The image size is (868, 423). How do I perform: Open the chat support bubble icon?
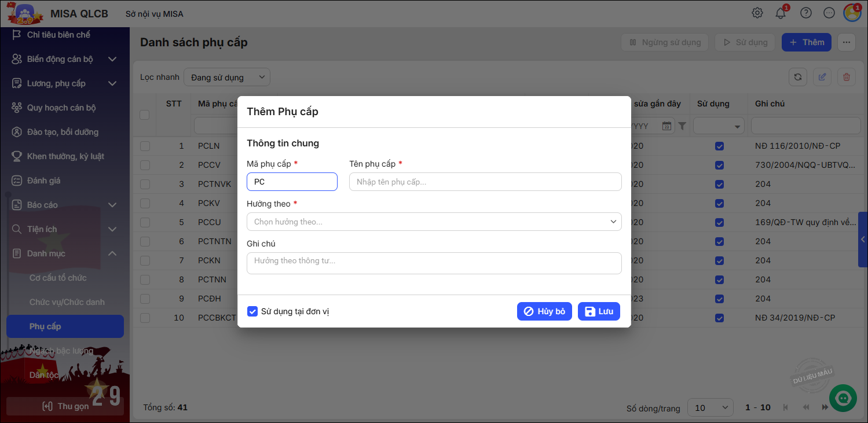[843, 398]
